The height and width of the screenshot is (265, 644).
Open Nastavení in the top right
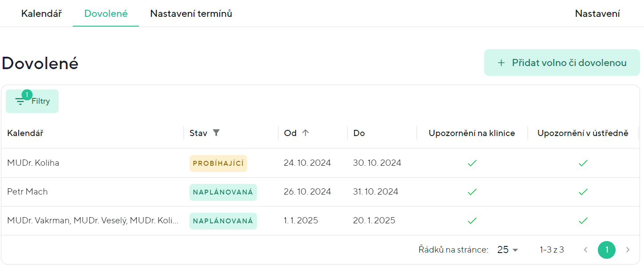(597, 13)
